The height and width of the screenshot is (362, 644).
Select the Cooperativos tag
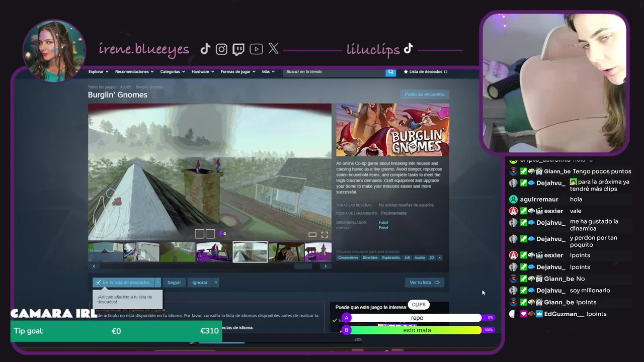point(348,257)
